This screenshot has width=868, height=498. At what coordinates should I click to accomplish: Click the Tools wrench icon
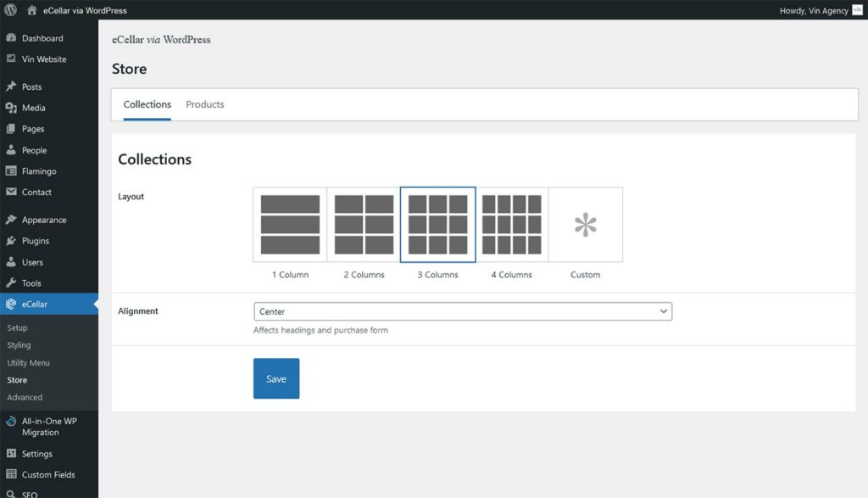coord(11,283)
